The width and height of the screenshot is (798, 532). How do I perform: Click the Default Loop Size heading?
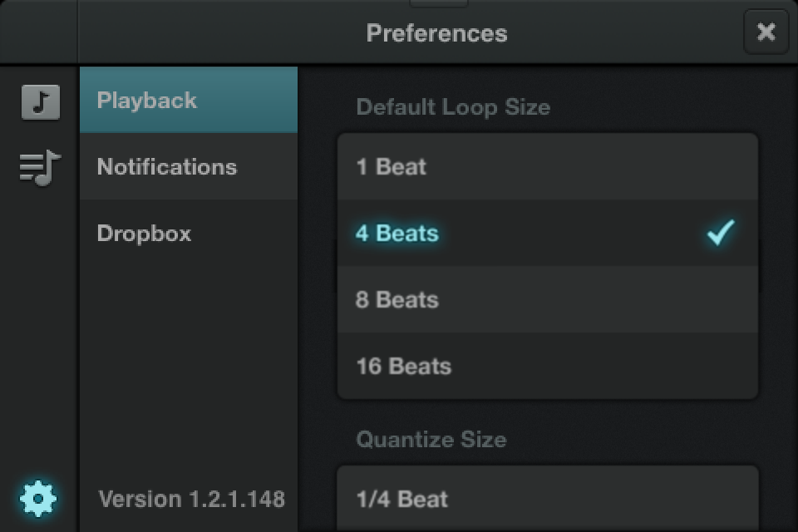(x=453, y=107)
